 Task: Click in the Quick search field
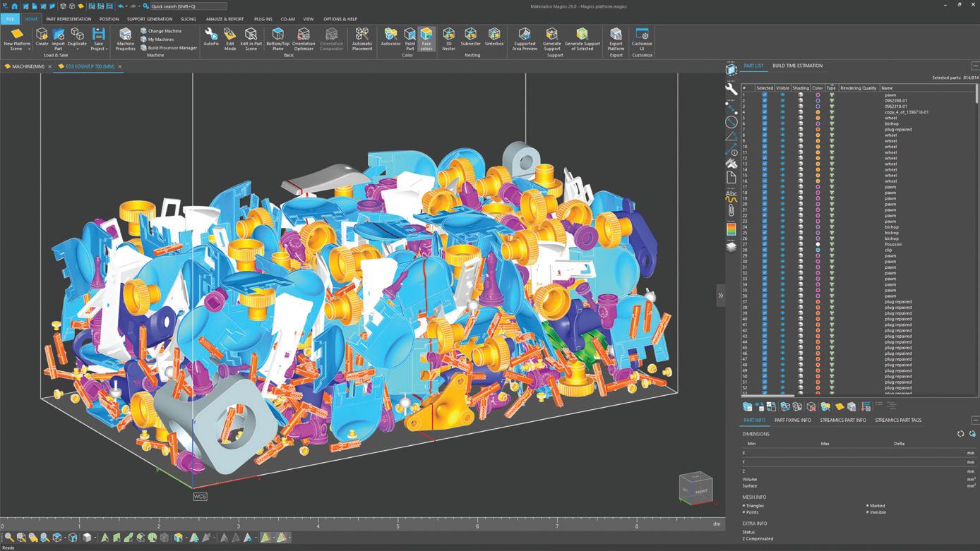(187, 6)
